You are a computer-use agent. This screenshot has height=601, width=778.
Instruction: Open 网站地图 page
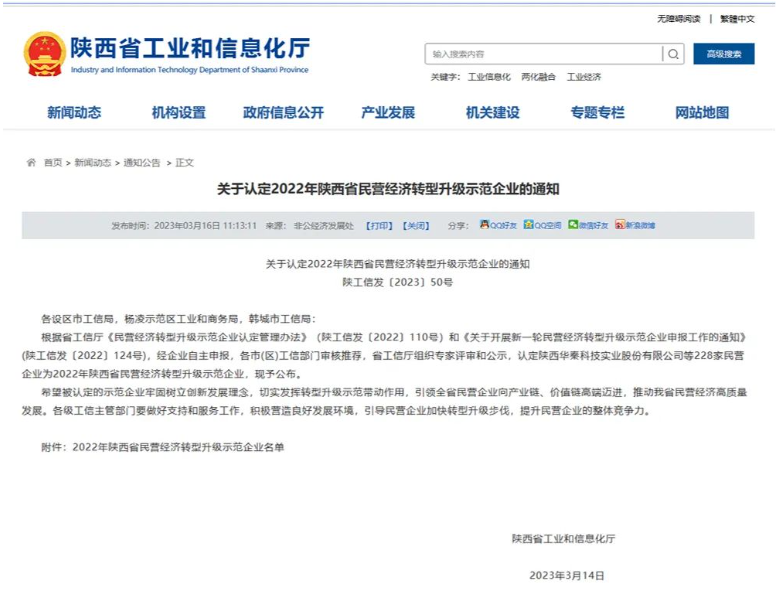coord(702,112)
